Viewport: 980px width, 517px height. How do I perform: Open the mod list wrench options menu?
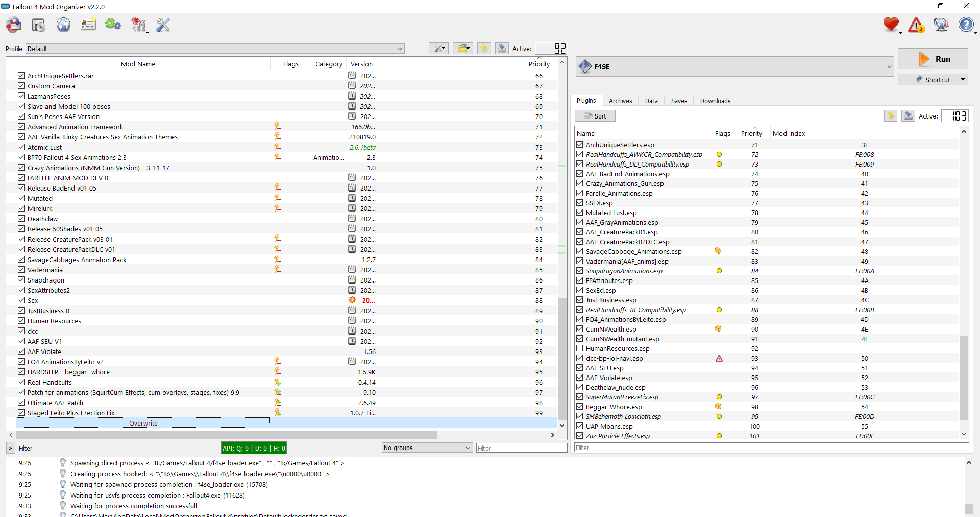tap(438, 49)
